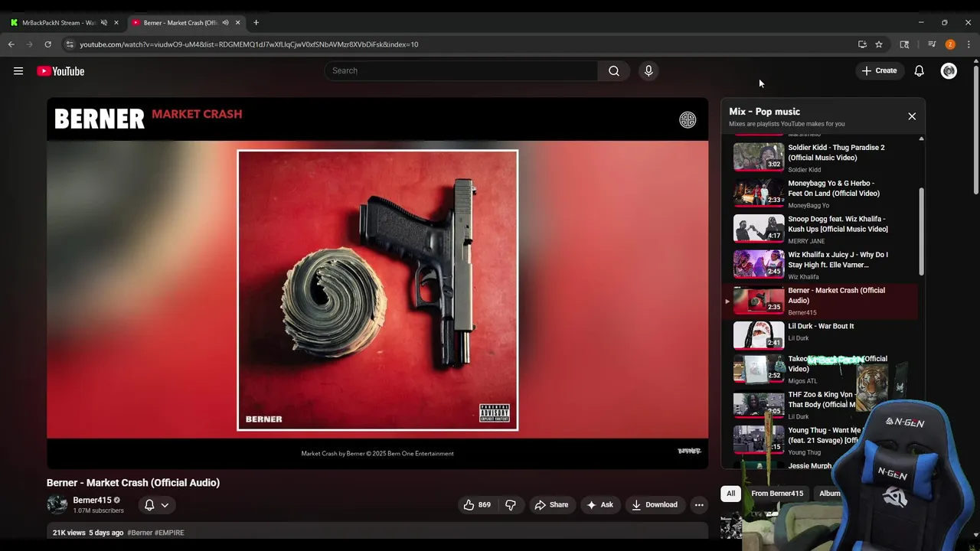Open the account avatar menu

(x=949, y=71)
